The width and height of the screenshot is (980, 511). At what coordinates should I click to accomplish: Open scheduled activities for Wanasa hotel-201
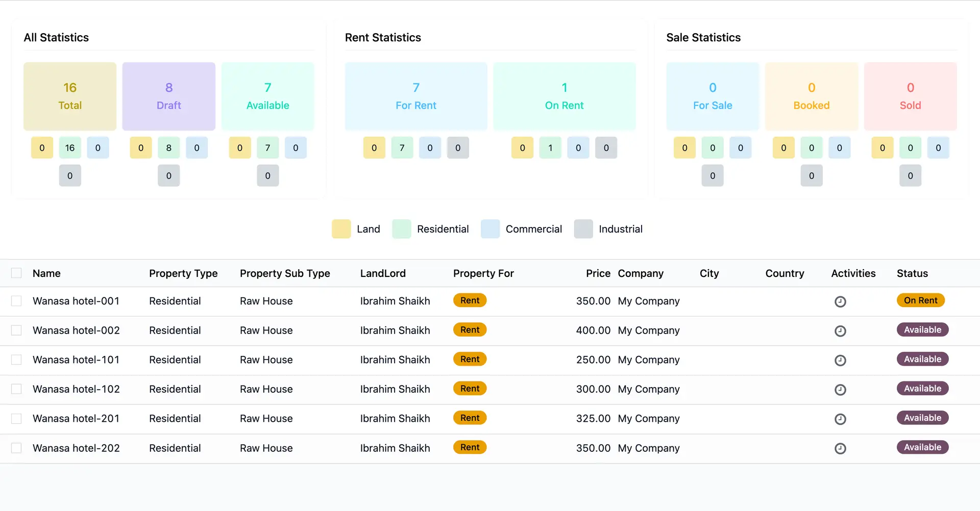point(840,419)
